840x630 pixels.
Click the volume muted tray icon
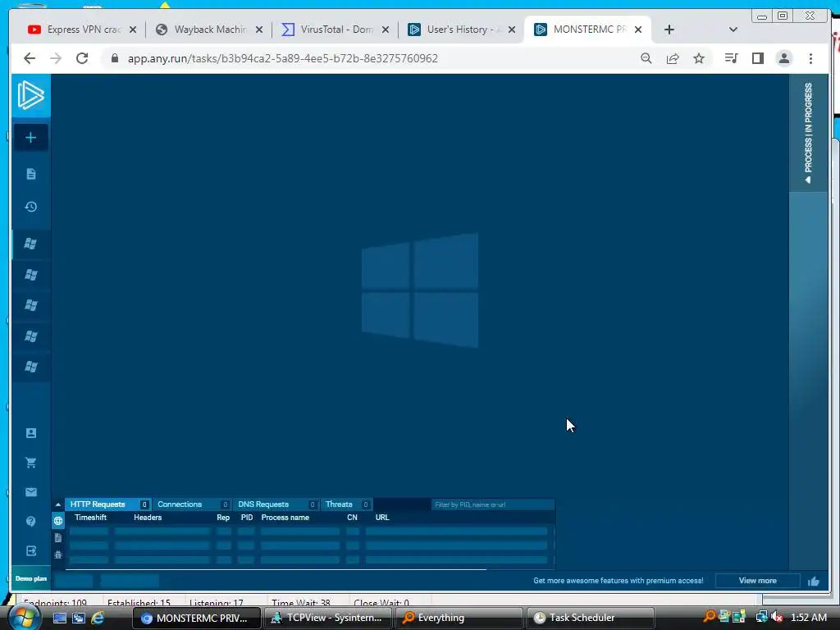coord(776,617)
